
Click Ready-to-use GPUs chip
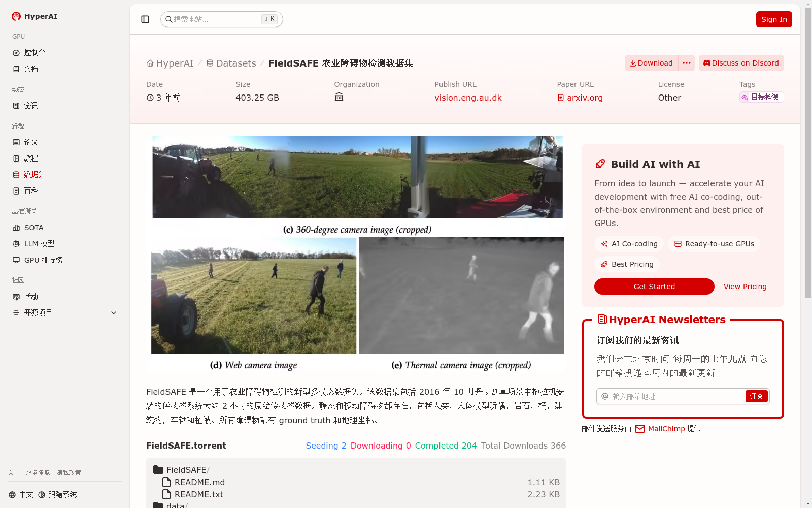[714, 244]
